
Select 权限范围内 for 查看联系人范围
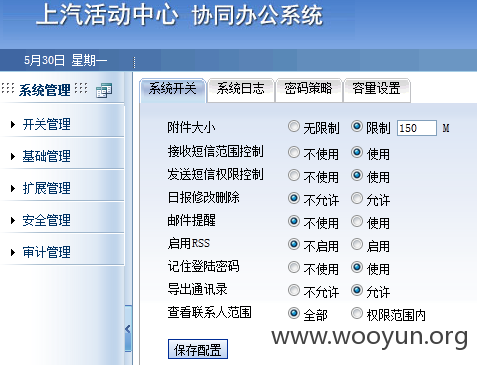tap(357, 313)
